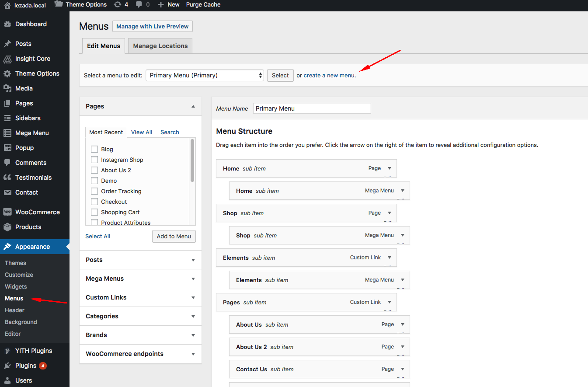588x387 pixels.
Task: Enable the Order Tracking page checkbox
Action: coord(94,191)
